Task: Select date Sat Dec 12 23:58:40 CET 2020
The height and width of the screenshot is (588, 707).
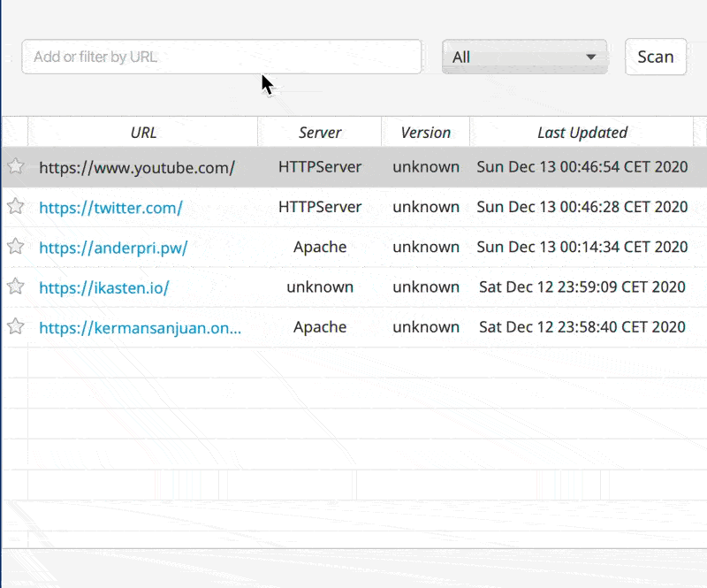Action: [582, 327]
